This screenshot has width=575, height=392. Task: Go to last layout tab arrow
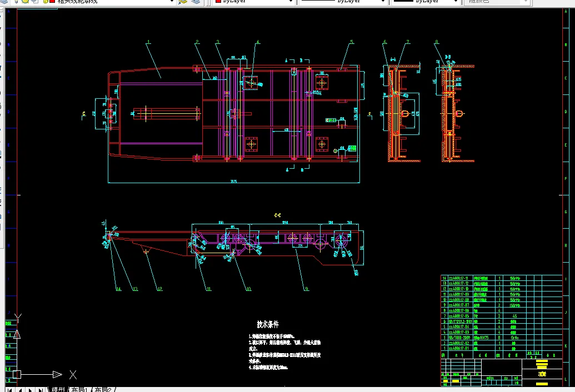[41, 390]
